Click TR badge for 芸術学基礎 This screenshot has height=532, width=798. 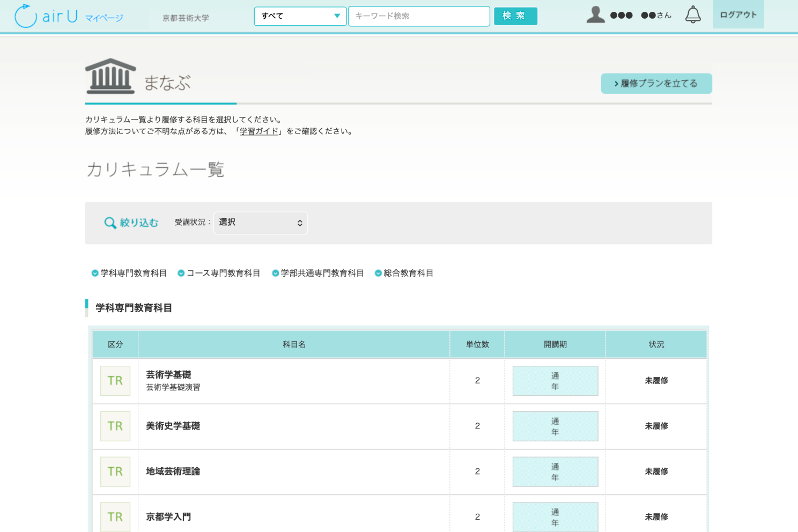115,381
